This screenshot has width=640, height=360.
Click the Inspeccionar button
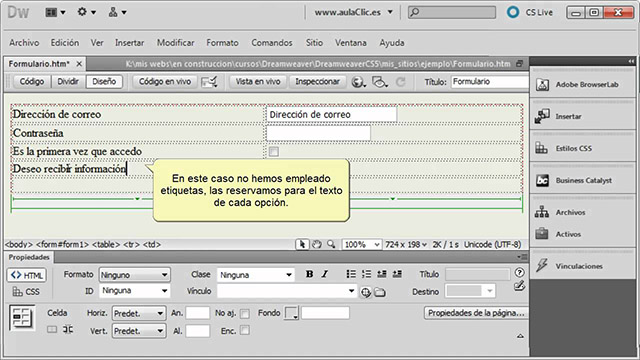pyautogui.click(x=318, y=82)
